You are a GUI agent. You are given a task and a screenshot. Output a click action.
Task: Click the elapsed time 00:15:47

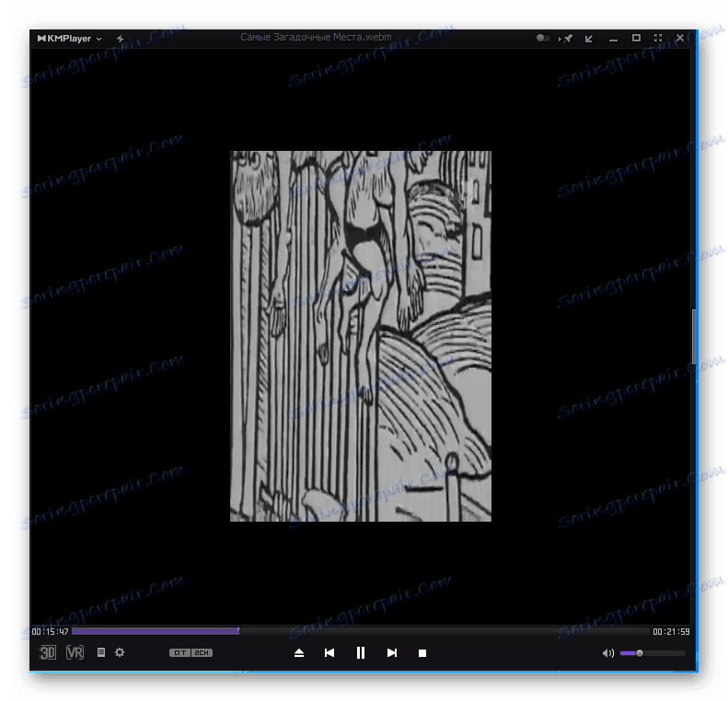[50, 631]
